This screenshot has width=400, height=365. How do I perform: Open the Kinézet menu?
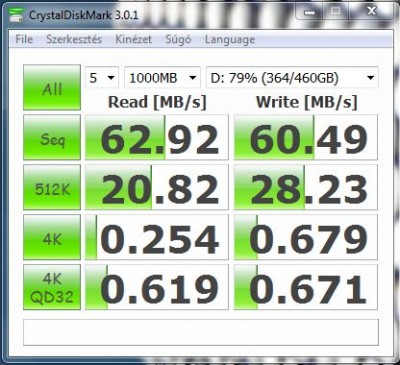point(133,39)
